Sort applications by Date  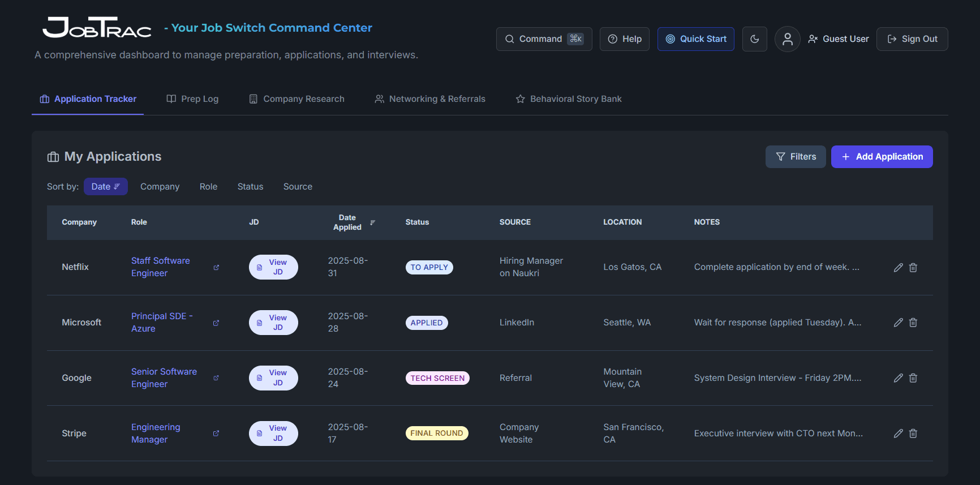[x=105, y=187]
